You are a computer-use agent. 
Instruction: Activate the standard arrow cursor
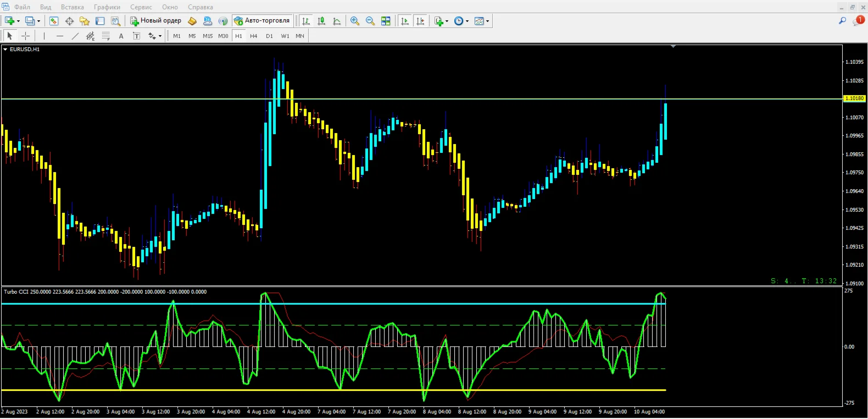[10, 36]
